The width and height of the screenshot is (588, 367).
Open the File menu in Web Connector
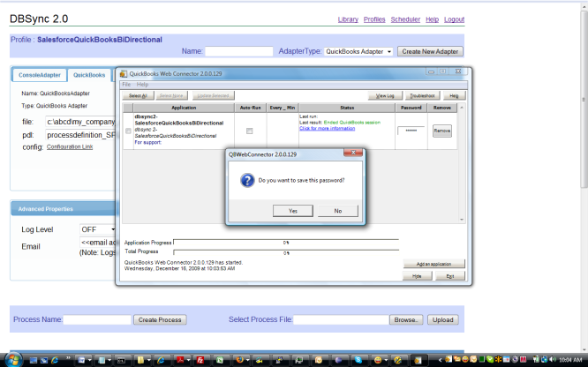(x=126, y=84)
